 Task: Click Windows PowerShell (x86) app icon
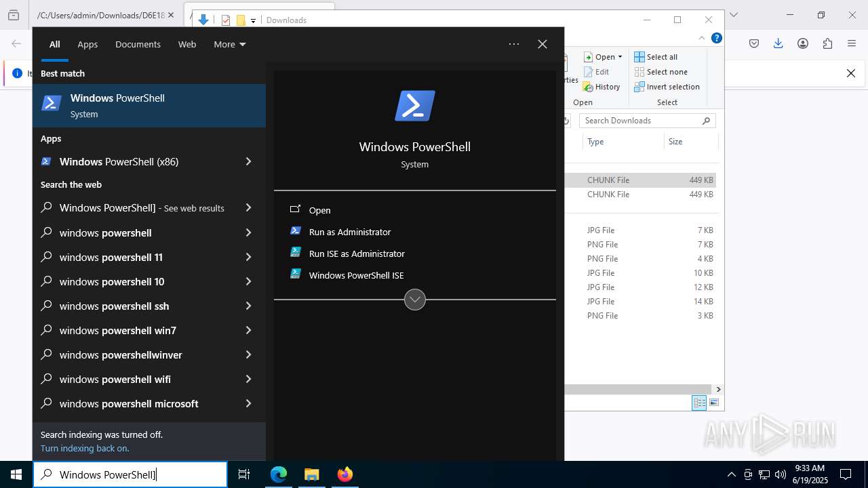click(46, 161)
